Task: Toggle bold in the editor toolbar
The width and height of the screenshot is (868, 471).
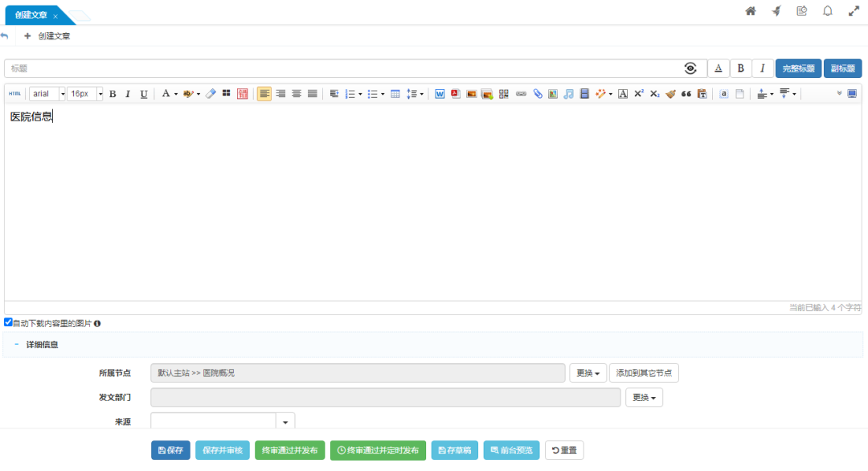Action: pos(113,94)
